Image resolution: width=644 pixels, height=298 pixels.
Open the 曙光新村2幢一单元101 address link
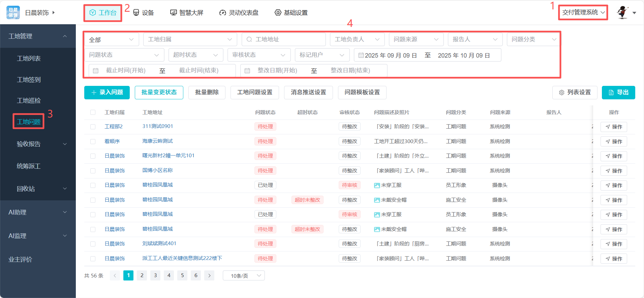[168, 156]
